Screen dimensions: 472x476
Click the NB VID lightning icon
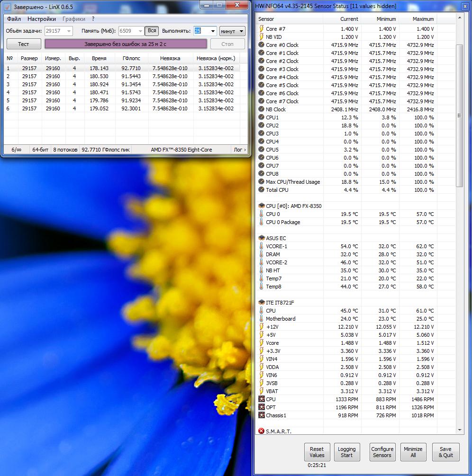pyautogui.click(x=261, y=37)
